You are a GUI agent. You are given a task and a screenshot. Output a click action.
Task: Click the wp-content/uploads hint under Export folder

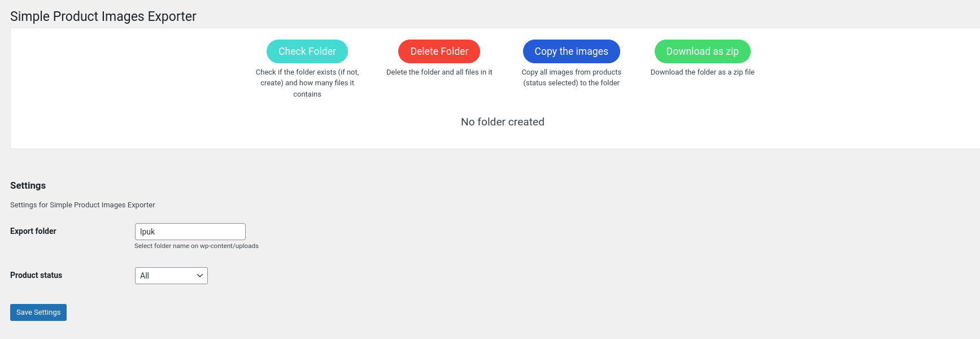click(x=197, y=246)
